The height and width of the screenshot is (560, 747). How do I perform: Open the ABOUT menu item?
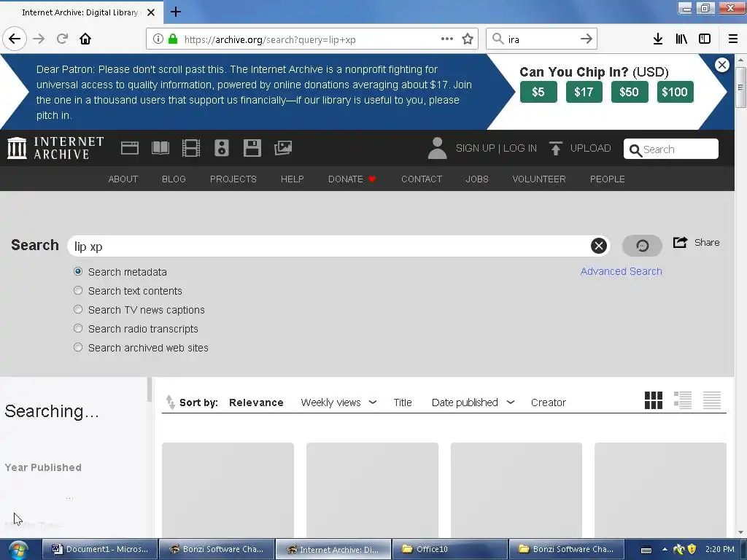tap(123, 179)
